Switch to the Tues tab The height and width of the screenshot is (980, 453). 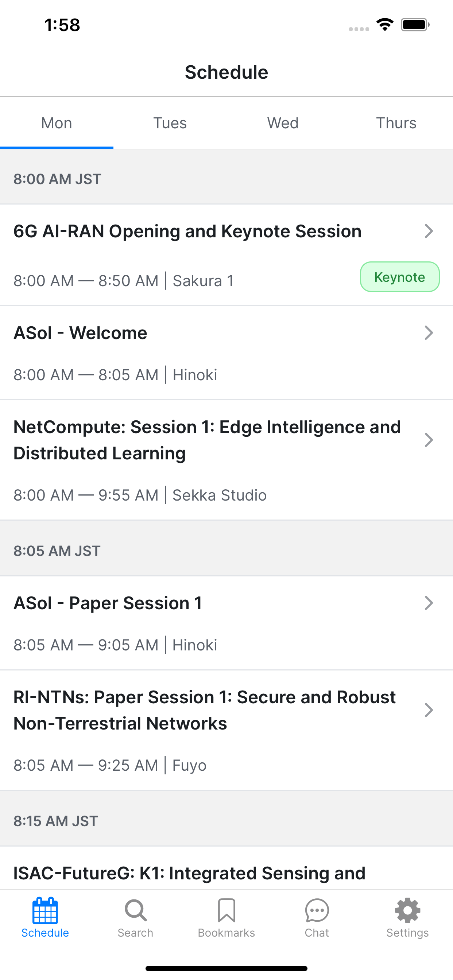(x=170, y=123)
